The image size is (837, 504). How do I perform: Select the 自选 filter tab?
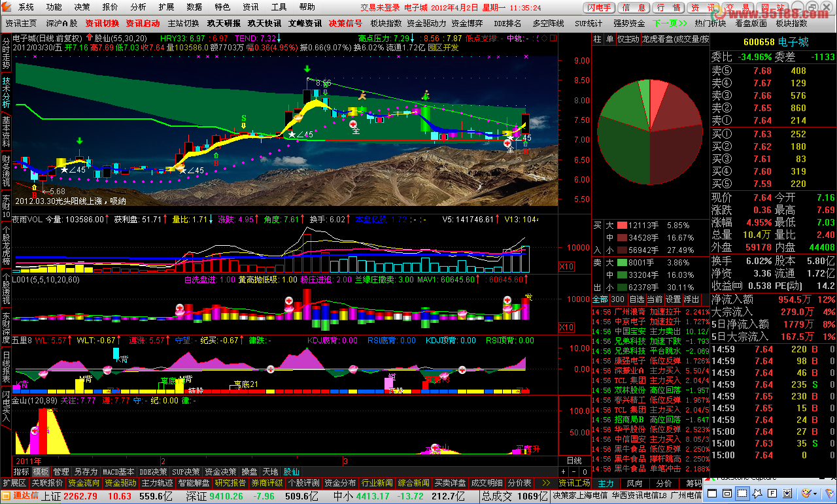coord(636,299)
